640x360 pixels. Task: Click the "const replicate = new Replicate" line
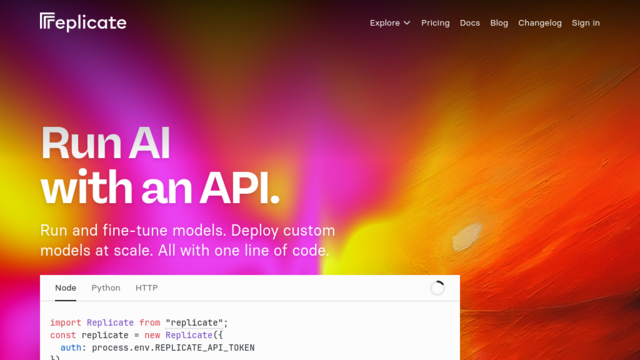[137, 335]
